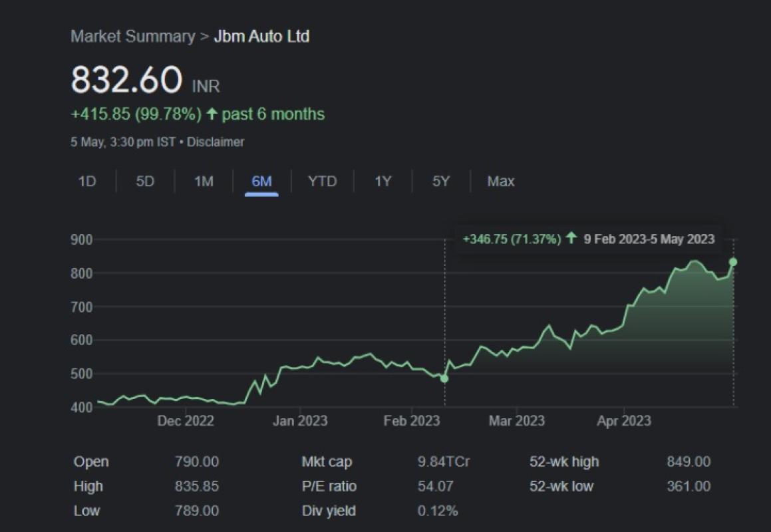Click the 52-wk high label
Viewport: 771px width, 532px height.
point(564,462)
